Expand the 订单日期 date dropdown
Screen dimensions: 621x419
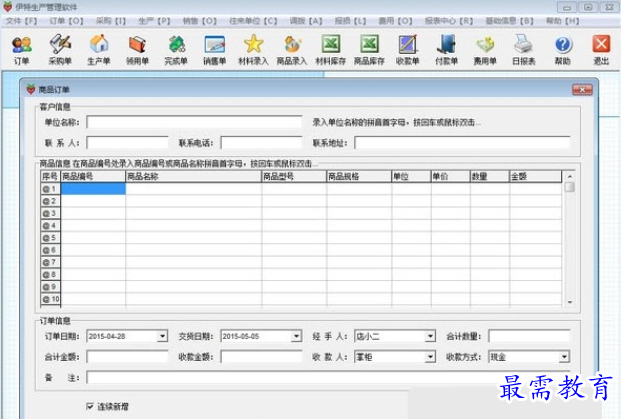coord(162,336)
